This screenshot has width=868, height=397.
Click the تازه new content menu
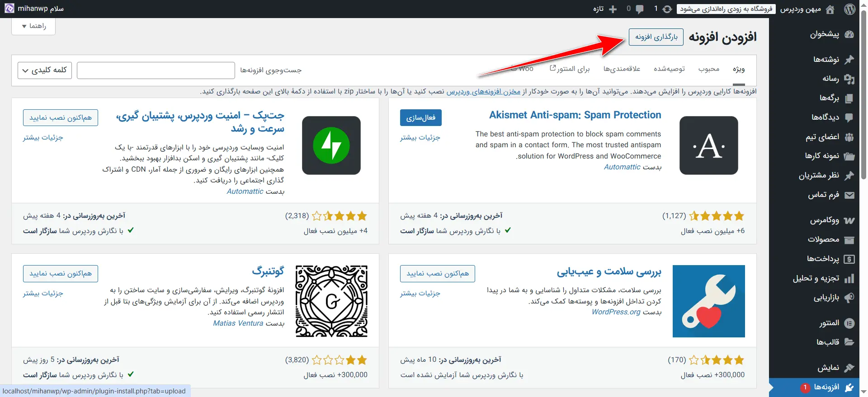pos(605,9)
